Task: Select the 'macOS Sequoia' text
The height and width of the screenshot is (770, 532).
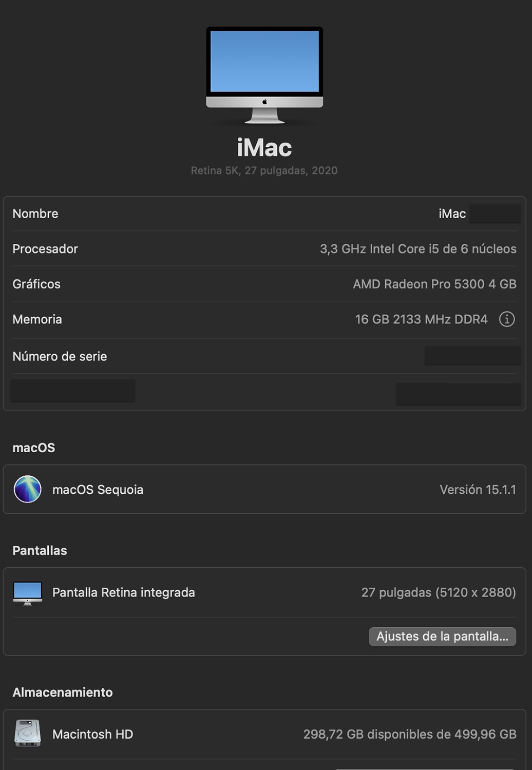Action: point(98,490)
